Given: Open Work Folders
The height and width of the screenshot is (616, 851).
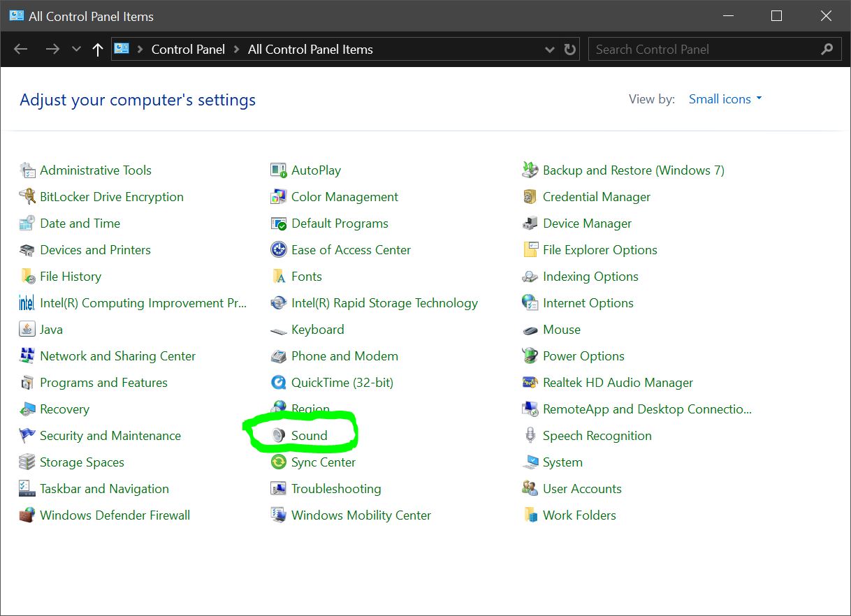Looking at the screenshot, I should pos(579,515).
